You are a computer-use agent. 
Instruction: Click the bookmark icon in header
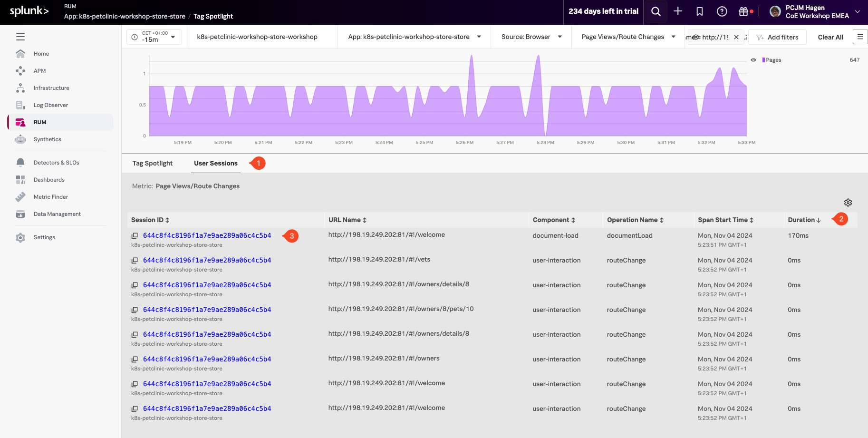click(700, 12)
